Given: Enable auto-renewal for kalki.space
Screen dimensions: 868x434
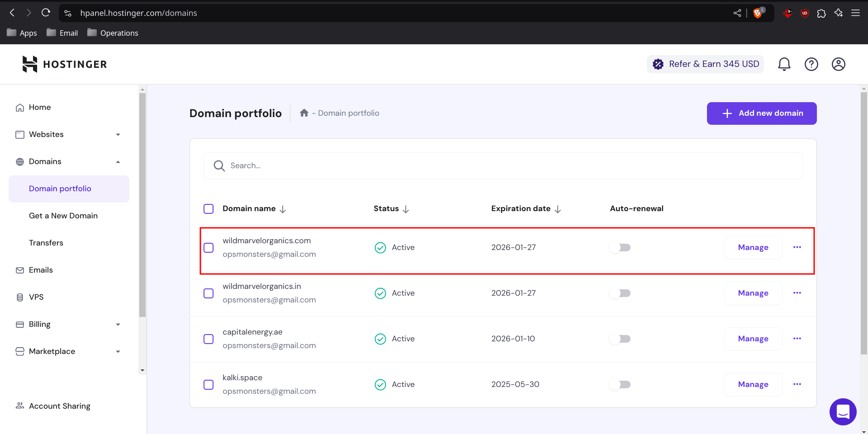Looking at the screenshot, I should 620,385.
